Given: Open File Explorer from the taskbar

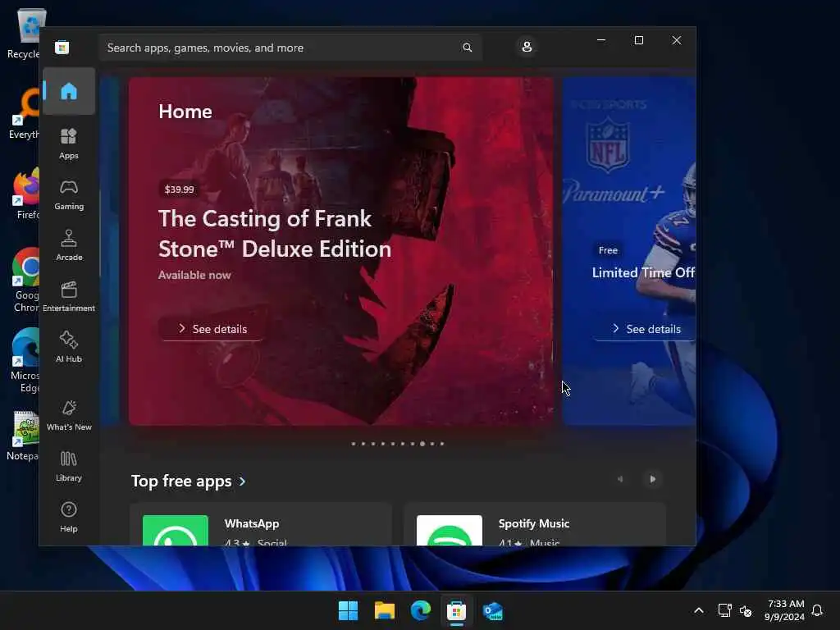Looking at the screenshot, I should [x=385, y=610].
